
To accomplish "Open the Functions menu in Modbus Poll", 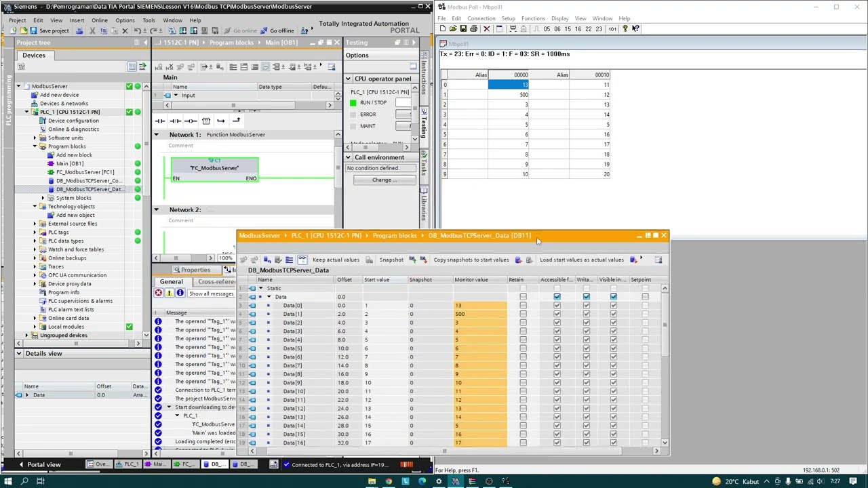I will 533,18.
